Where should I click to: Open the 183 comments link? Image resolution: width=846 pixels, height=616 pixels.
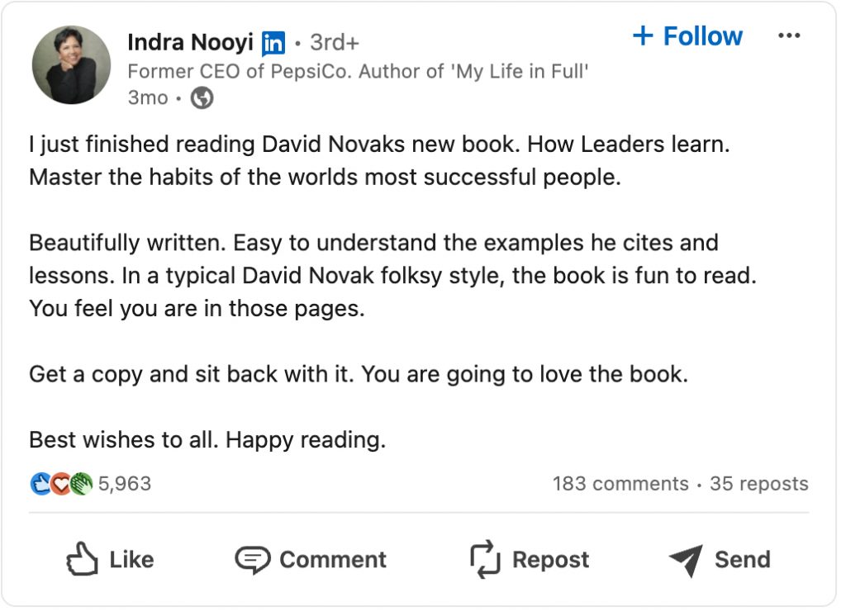pos(620,484)
